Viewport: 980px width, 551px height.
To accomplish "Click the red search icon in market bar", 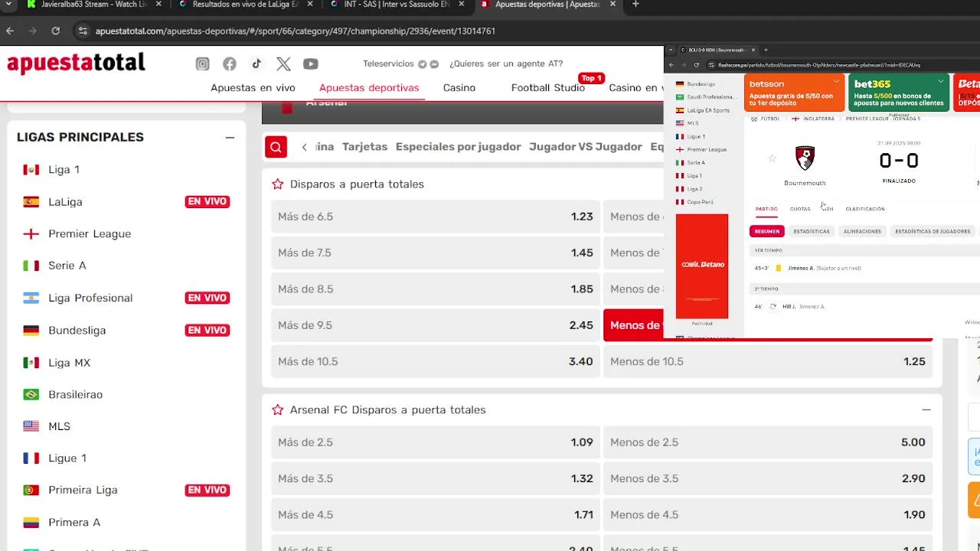I will tap(276, 147).
